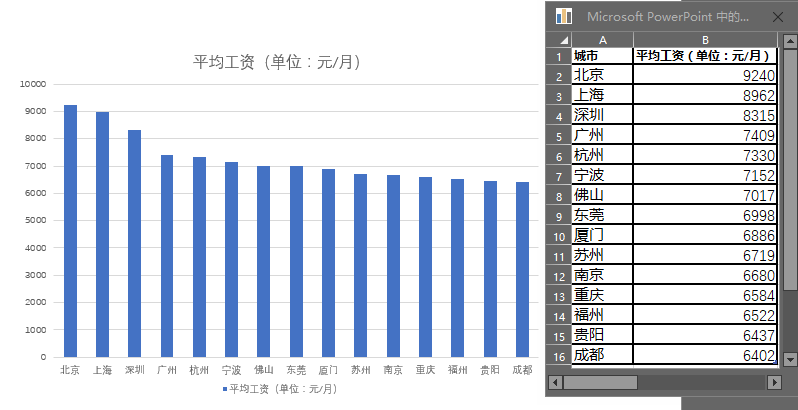This screenshot has height=410, width=798.
Task: Click the 10000 value axis label
Action: tap(33, 84)
